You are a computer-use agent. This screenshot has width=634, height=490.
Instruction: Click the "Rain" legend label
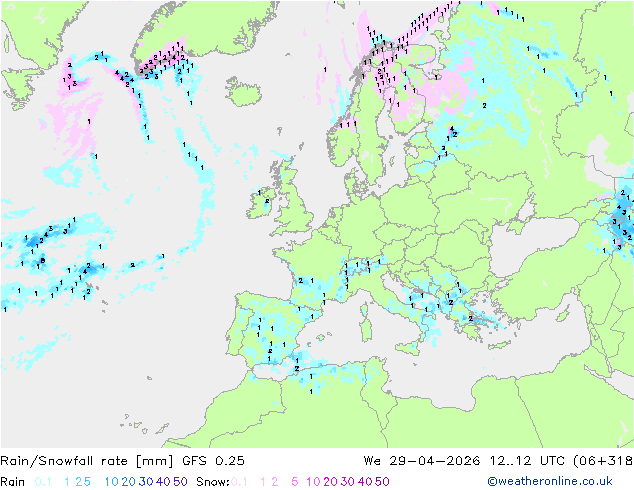tap(13, 482)
